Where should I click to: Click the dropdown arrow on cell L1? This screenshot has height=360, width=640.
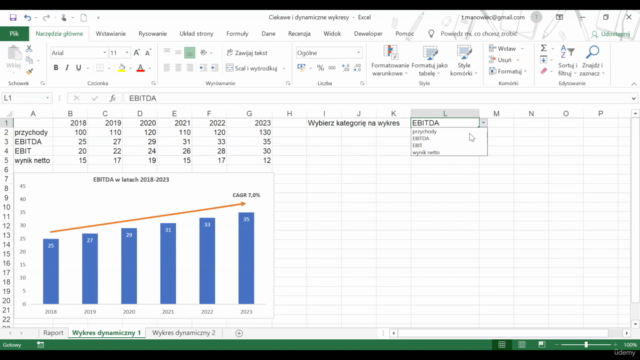[x=483, y=123]
